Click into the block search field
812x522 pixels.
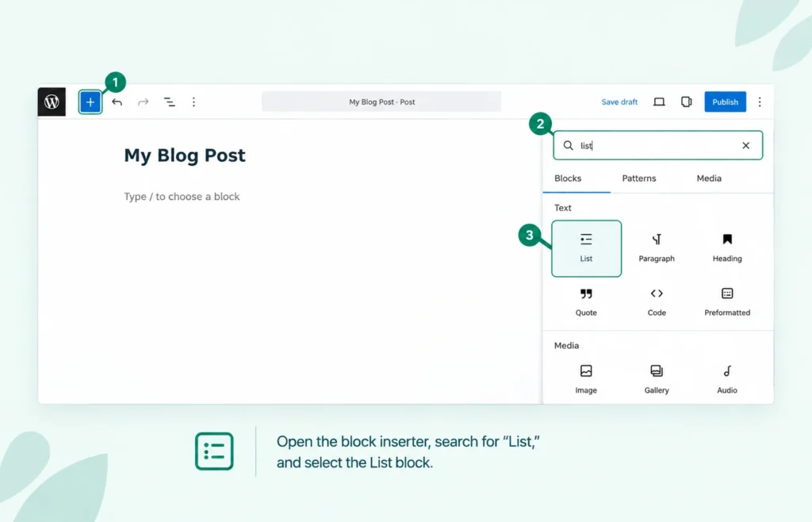[657, 145]
